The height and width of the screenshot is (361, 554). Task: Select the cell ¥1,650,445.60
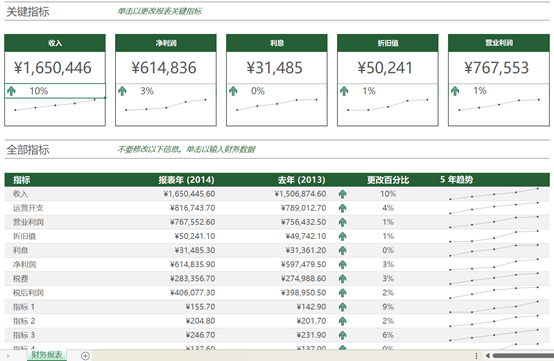189,194
